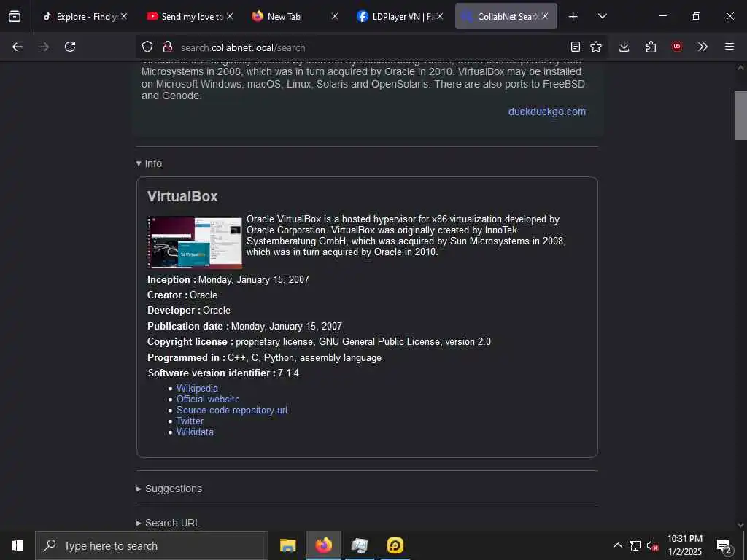Open the network status tray icon
The height and width of the screenshot is (560, 747).
tap(635, 545)
